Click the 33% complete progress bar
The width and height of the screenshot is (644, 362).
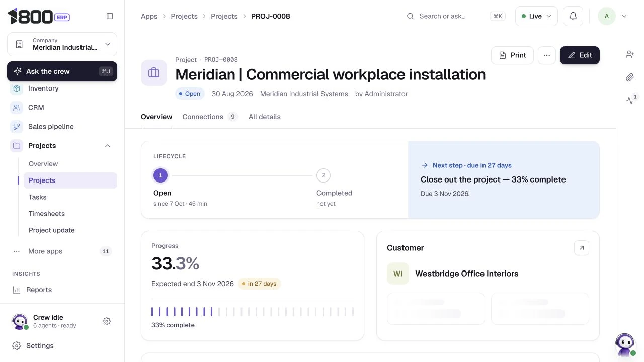[x=253, y=312]
